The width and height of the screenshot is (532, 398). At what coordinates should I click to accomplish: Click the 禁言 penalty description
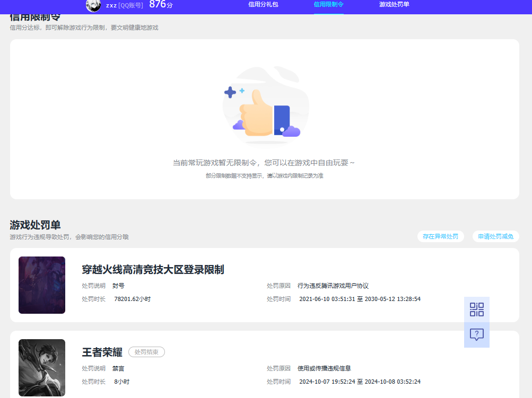[x=118, y=368]
